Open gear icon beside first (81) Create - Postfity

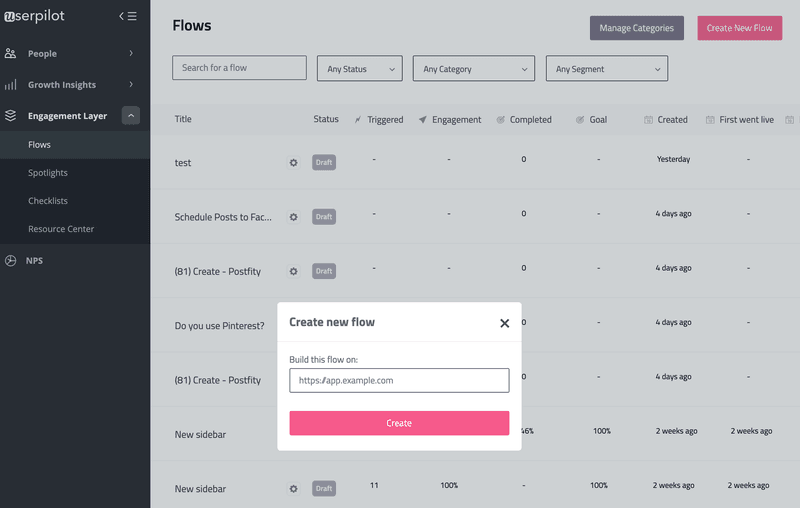[293, 271]
